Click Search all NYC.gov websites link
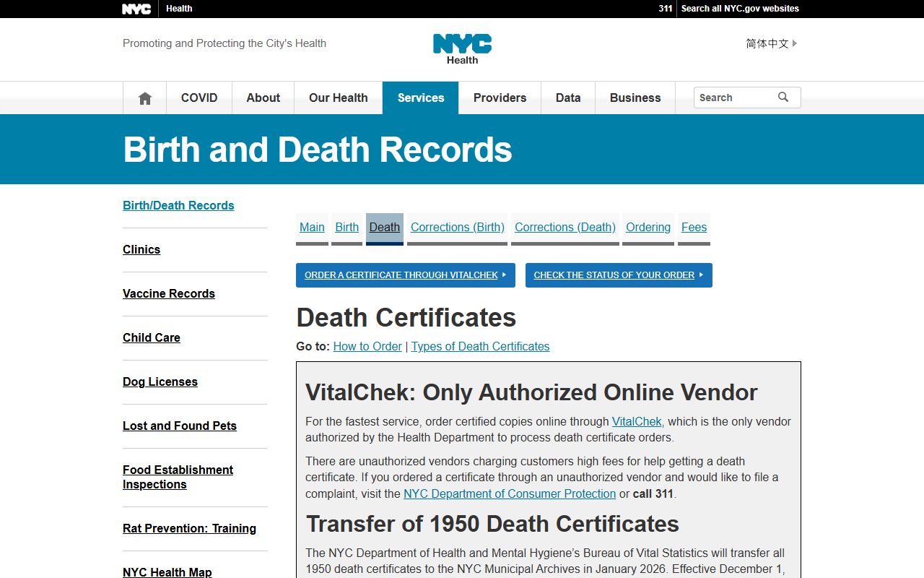 (740, 9)
